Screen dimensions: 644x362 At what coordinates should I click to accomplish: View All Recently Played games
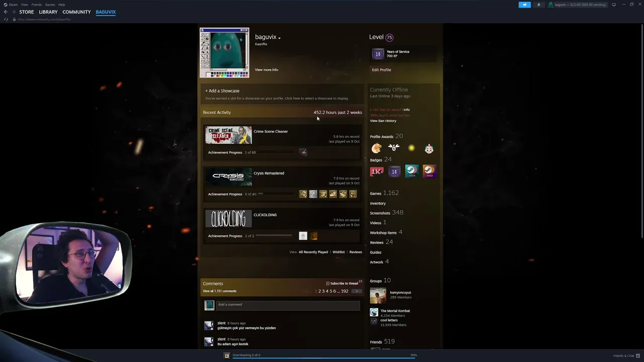313,252
